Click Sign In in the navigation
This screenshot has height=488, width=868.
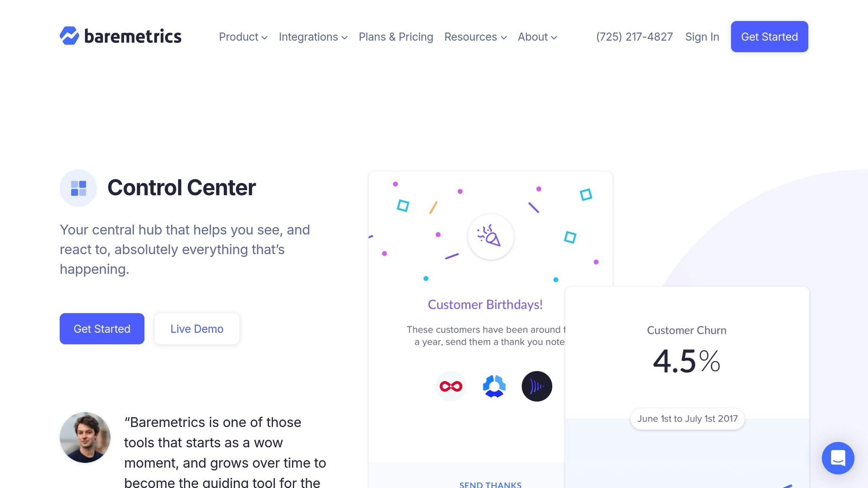tap(702, 37)
